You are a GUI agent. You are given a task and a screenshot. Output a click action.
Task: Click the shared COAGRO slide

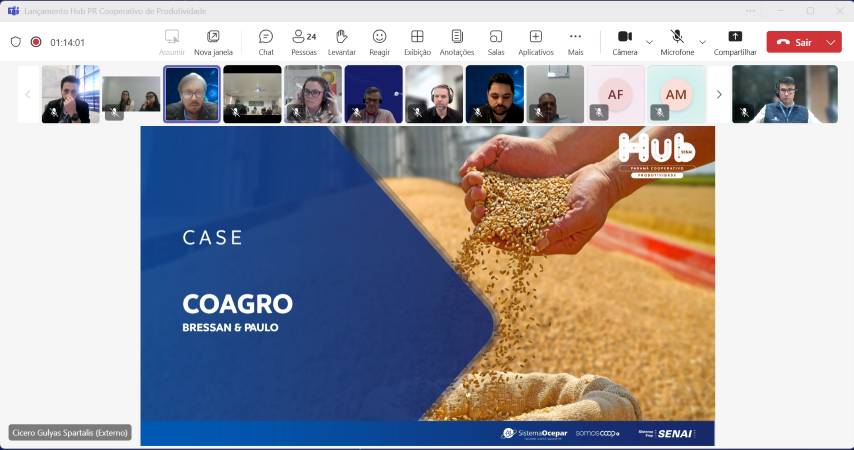tap(428, 286)
